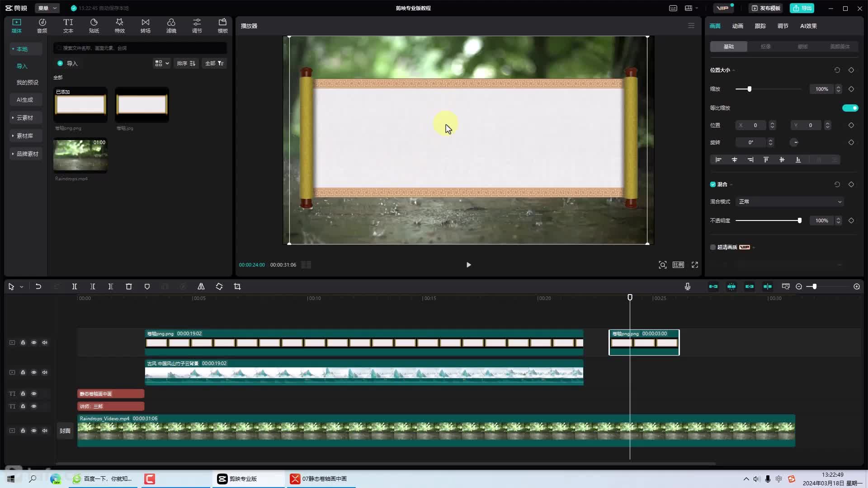This screenshot has height=488, width=868.
Task: Click the player ratio (比例) button
Action: tap(679, 265)
